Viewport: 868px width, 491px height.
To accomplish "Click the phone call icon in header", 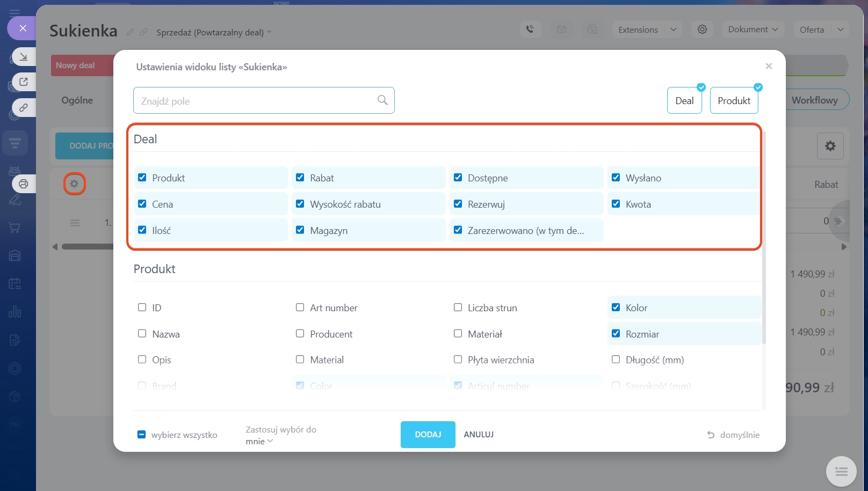I will coord(530,30).
